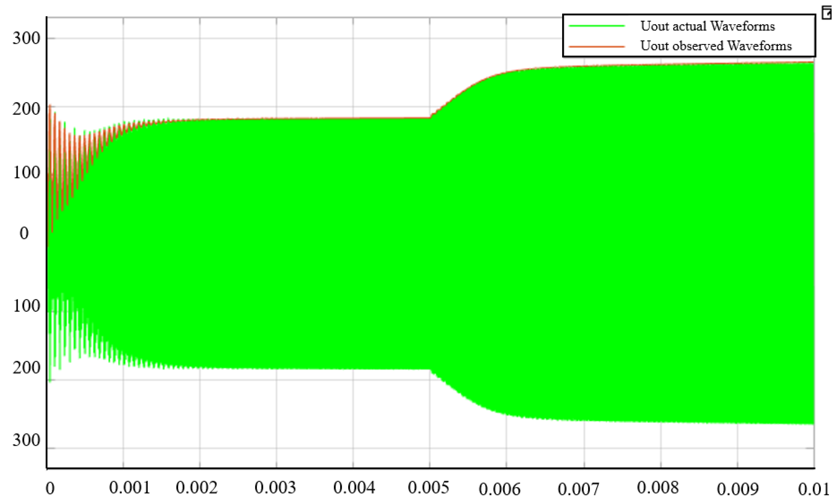Click the top 300 tick on y-axis
Screen dimensions: 836x504
pos(26,38)
